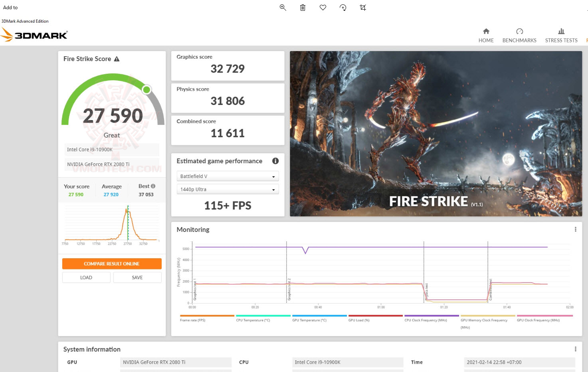
Task: Click COMPARE RESULT ONLINE
Action: coord(112,263)
